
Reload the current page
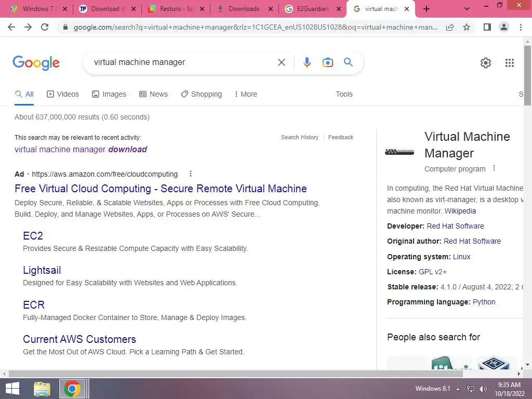pyautogui.click(x=45, y=27)
